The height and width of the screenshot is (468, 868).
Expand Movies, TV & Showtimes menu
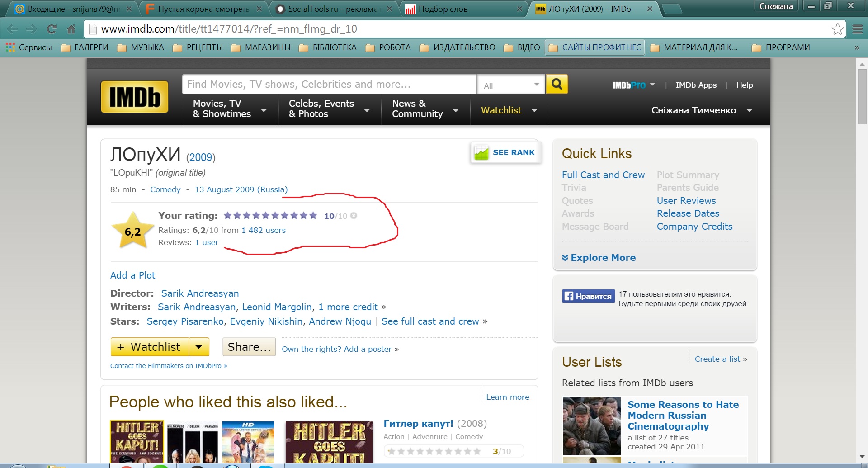click(230, 109)
